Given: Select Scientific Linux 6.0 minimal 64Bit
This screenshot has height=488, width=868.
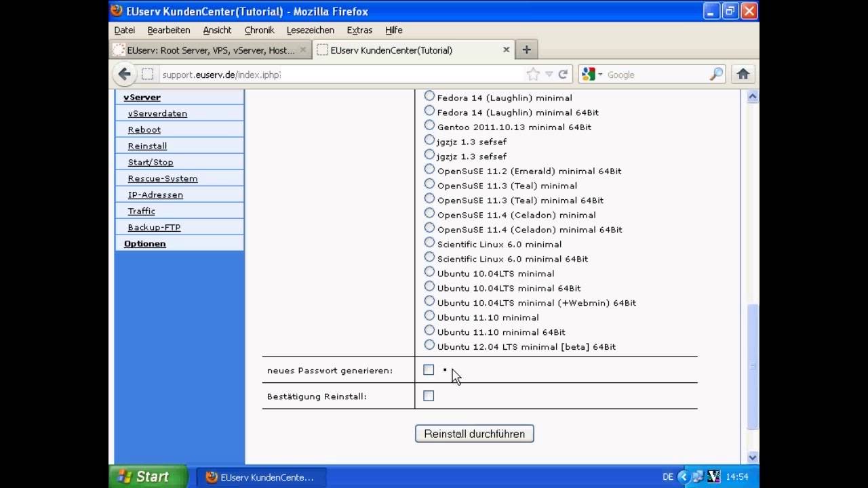Looking at the screenshot, I should (429, 258).
